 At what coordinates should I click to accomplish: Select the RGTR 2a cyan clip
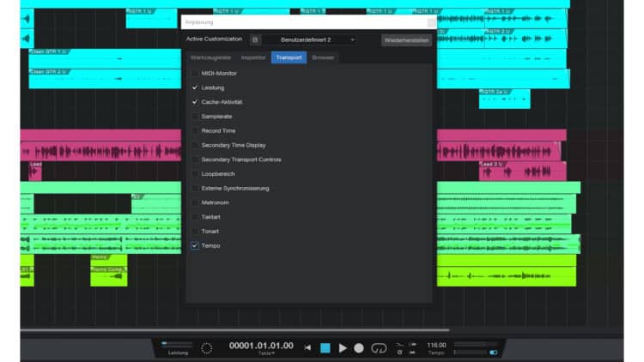(504, 99)
